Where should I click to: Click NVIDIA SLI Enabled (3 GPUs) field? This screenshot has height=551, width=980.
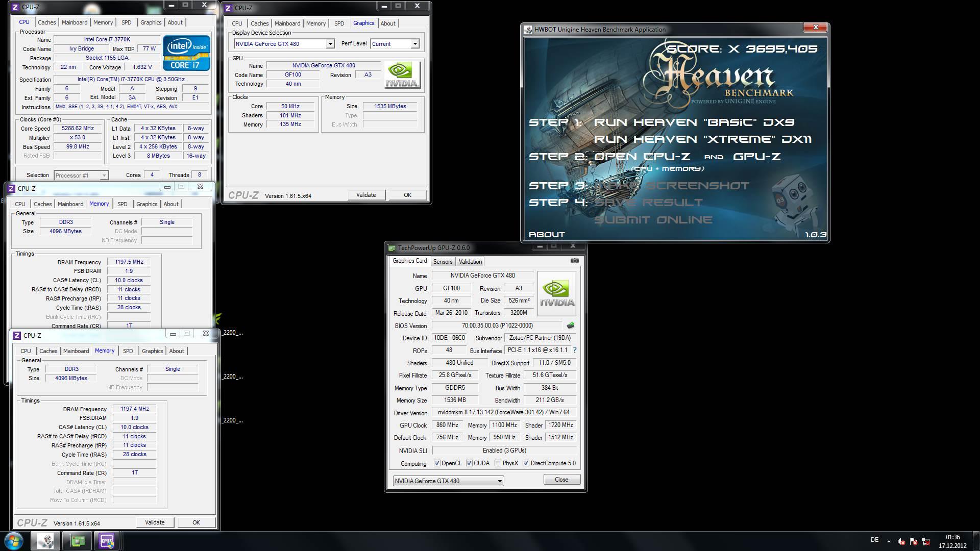504,450
